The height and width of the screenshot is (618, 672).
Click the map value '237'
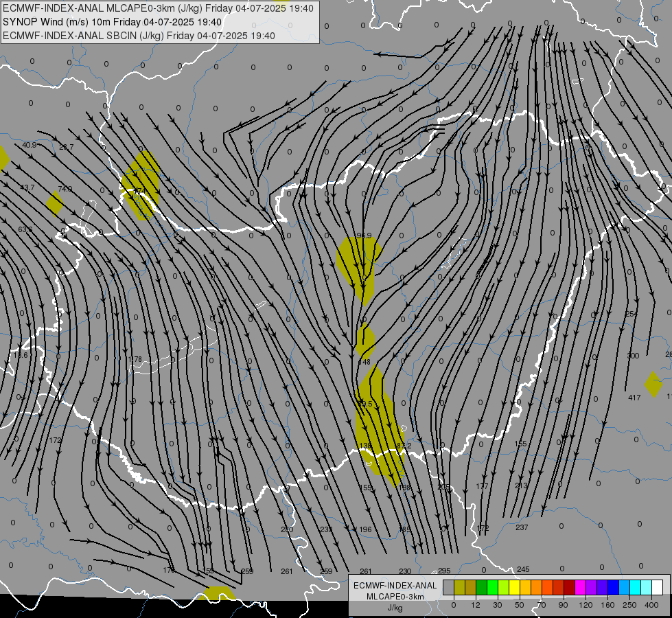(x=522, y=527)
